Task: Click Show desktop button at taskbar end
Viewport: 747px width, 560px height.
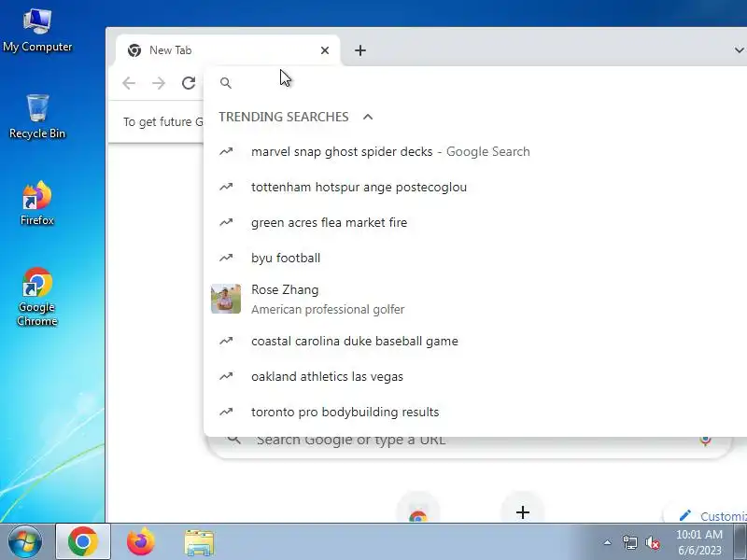Action: point(740,542)
